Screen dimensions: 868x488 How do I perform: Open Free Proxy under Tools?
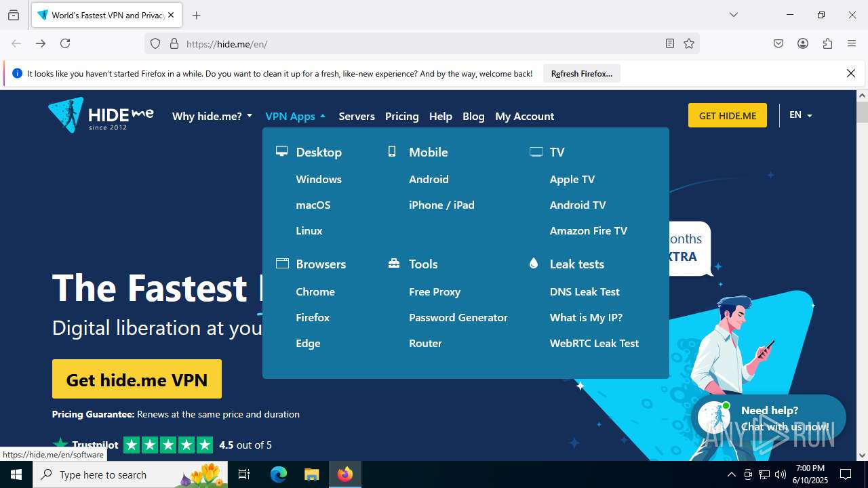point(435,291)
